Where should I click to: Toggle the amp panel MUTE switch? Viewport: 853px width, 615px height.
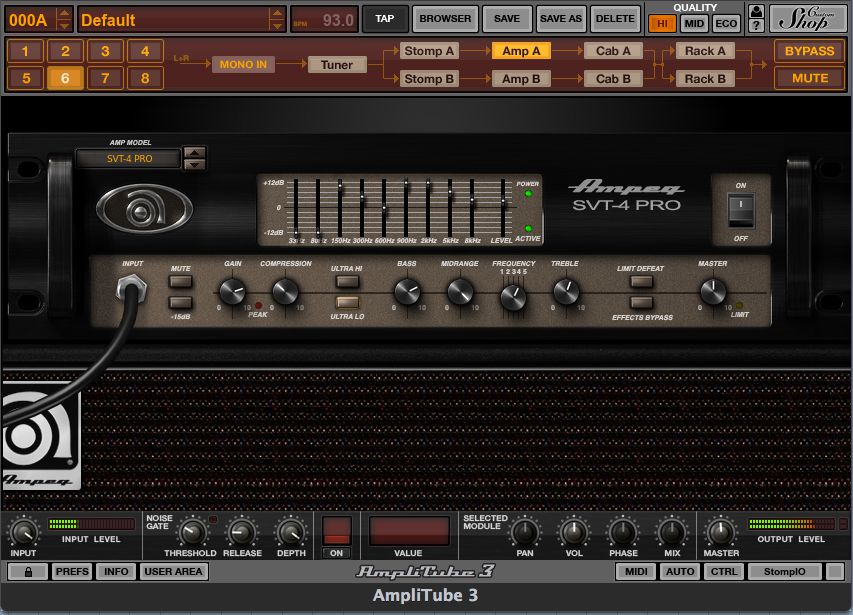pos(181,281)
